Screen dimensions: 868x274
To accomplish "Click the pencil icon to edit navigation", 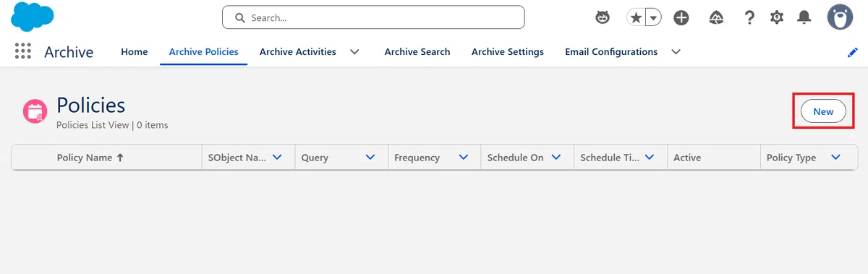I will pyautogui.click(x=852, y=52).
